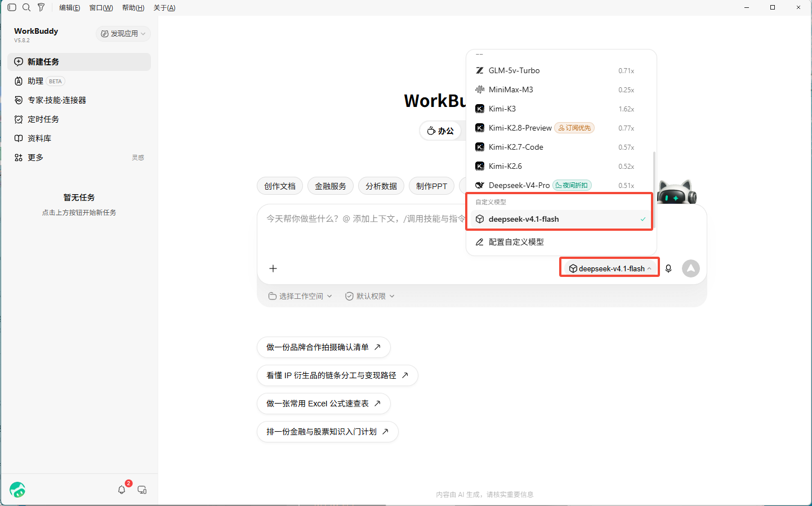This screenshot has width=812, height=506.
Task: Expand the 选择工作空间 dropdown
Action: click(300, 296)
